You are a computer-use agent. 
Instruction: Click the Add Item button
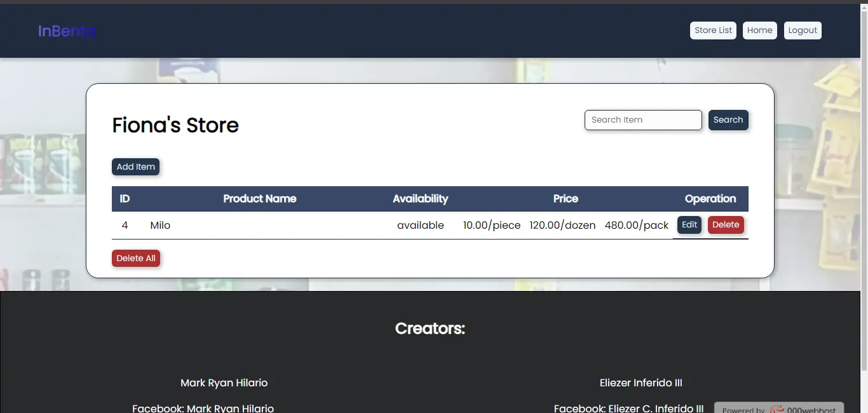135,167
